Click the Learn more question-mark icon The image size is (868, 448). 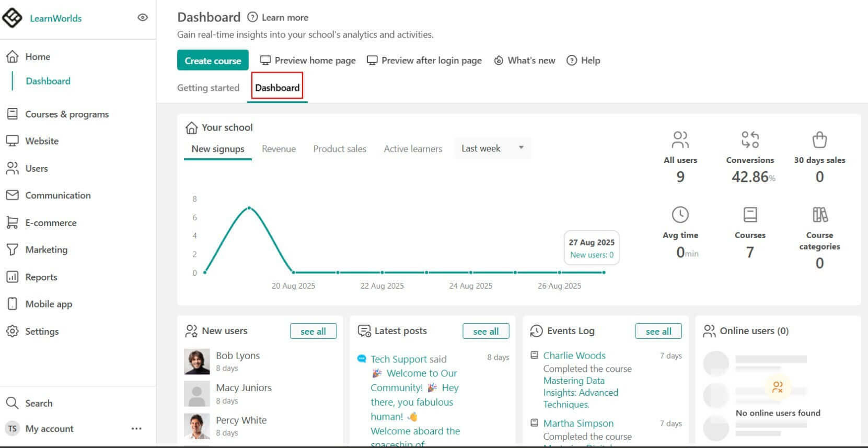pos(252,17)
